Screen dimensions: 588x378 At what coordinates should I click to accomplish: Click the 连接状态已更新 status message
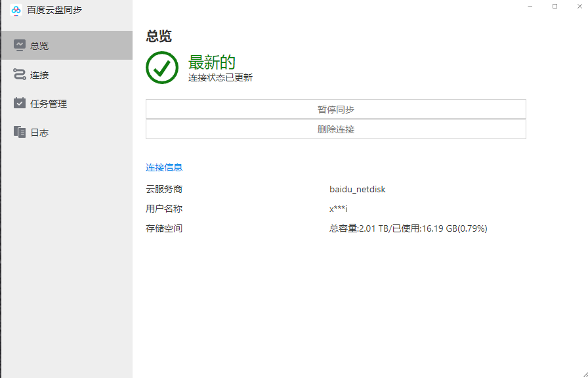[220, 77]
